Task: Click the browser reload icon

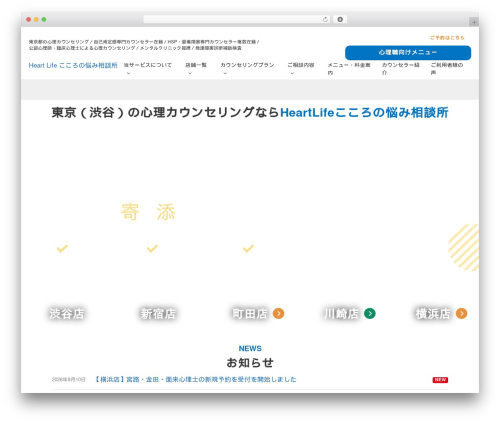Action: pyautogui.click(x=325, y=19)
